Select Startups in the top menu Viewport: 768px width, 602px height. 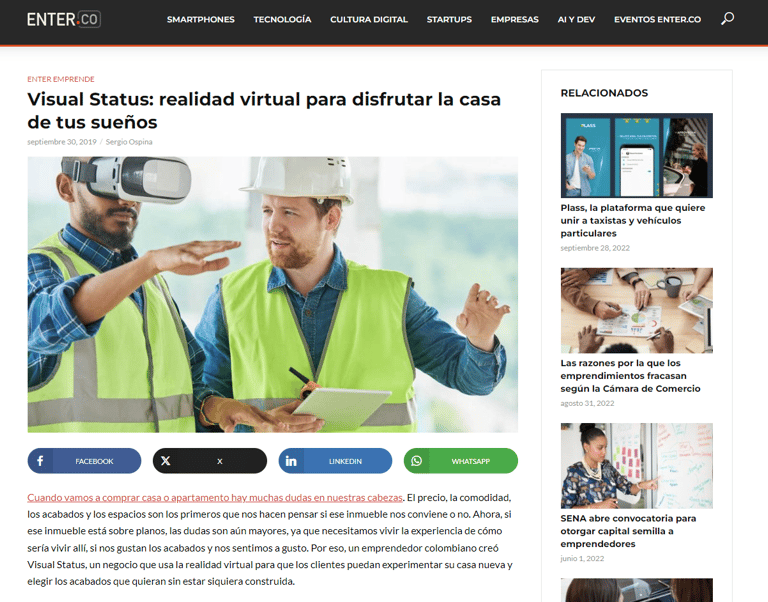pyautogui.click(x=449, y=20)
